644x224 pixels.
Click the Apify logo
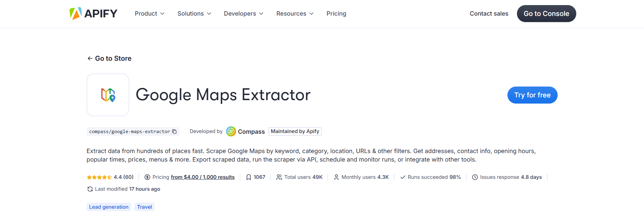tap(93, 14)
